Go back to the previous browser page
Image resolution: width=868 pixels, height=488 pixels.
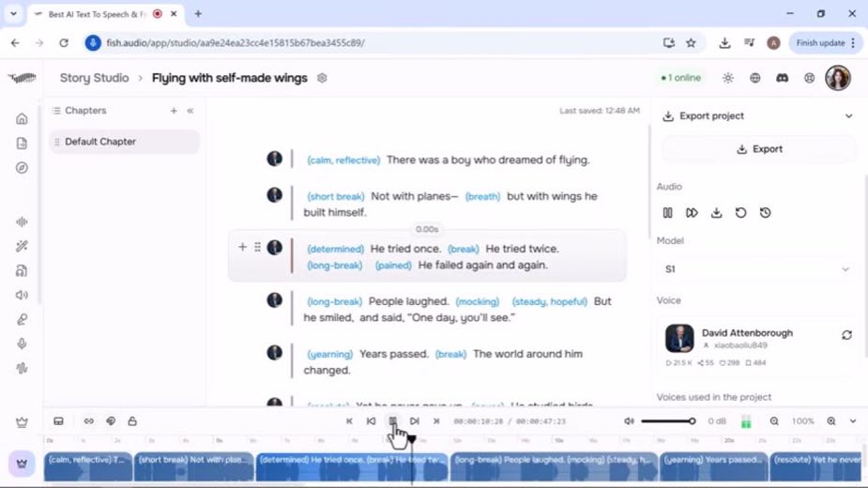15,42
